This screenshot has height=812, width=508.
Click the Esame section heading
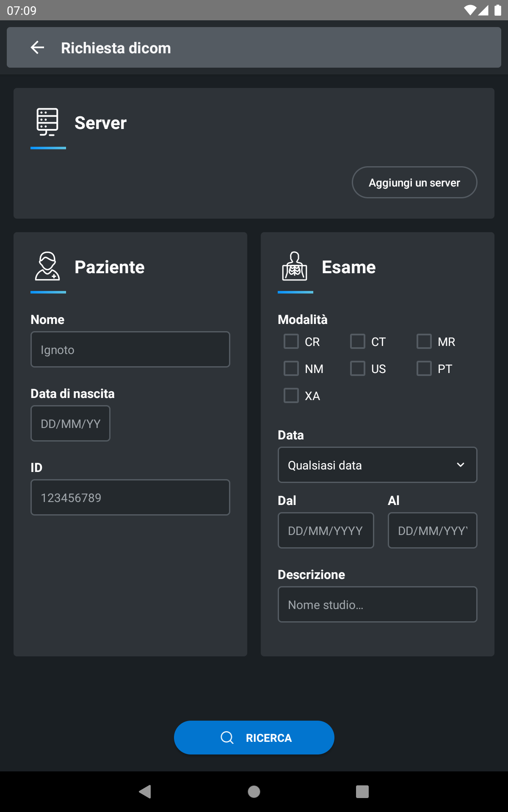[x=349, y=267]
